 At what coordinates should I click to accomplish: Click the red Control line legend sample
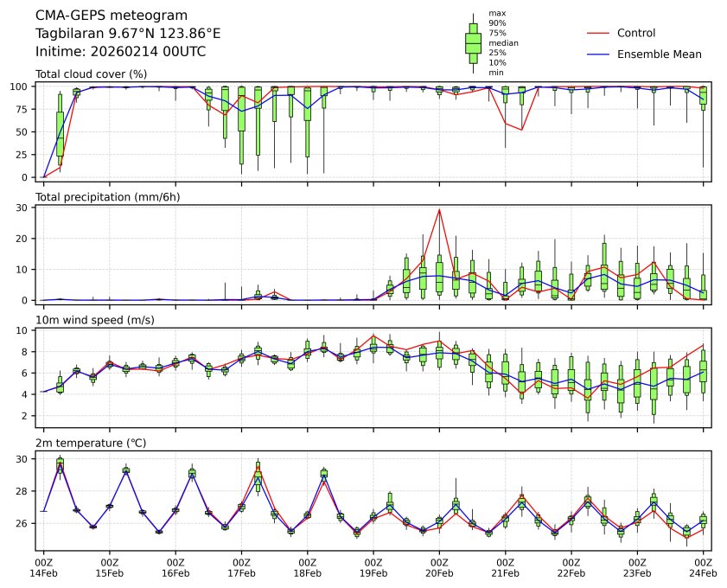(599, 33)
